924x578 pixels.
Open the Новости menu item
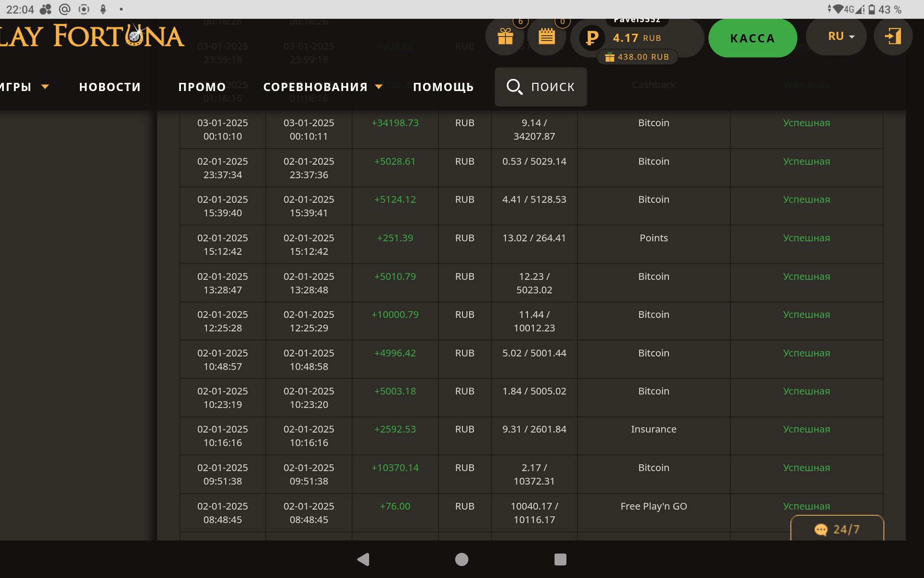click(x=110, y=87)
